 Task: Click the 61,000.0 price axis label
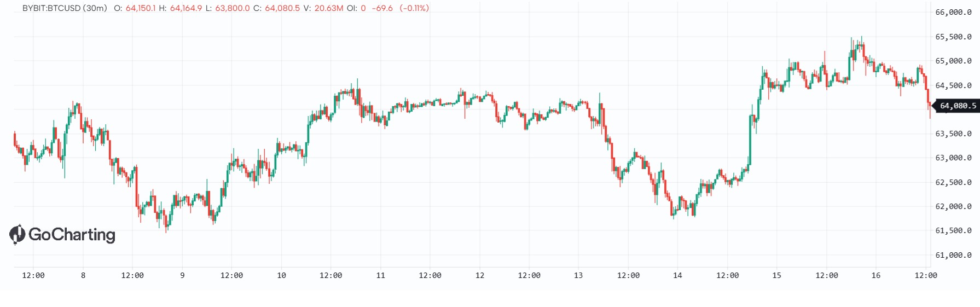953,255
